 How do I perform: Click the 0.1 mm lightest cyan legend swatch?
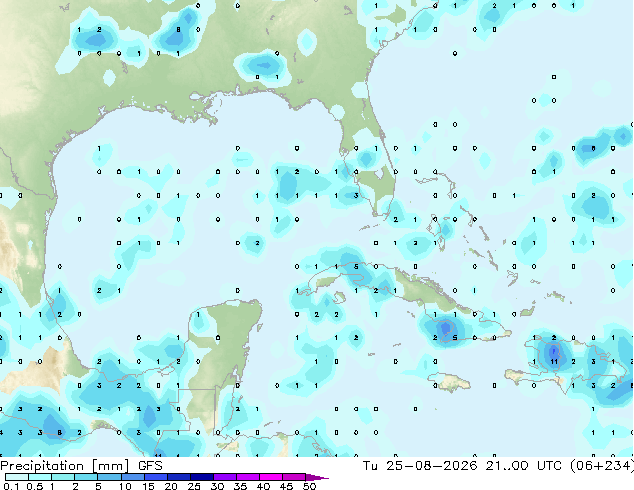[x=17, y=477]
